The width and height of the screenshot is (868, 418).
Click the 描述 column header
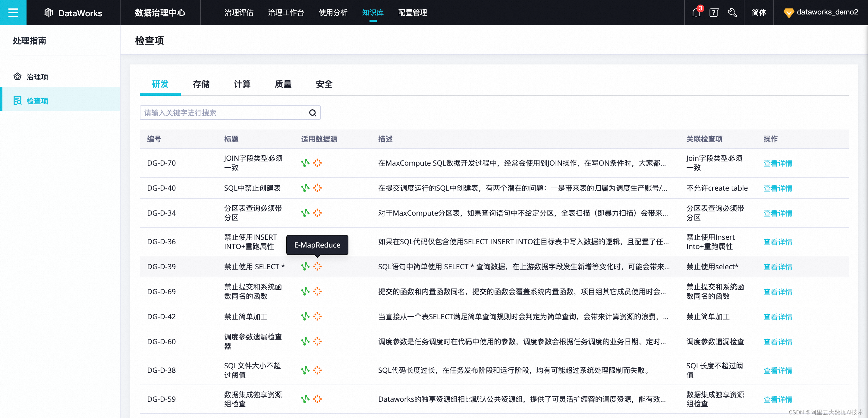385,139
